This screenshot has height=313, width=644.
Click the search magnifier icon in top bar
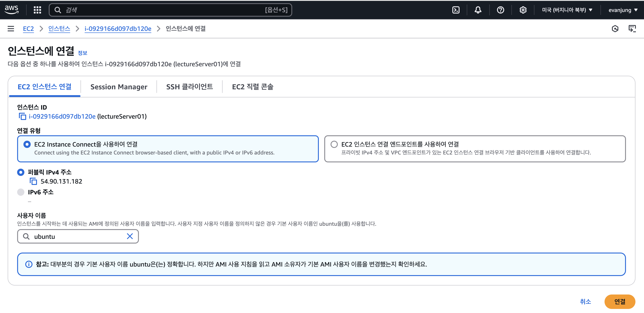(58, 10)
